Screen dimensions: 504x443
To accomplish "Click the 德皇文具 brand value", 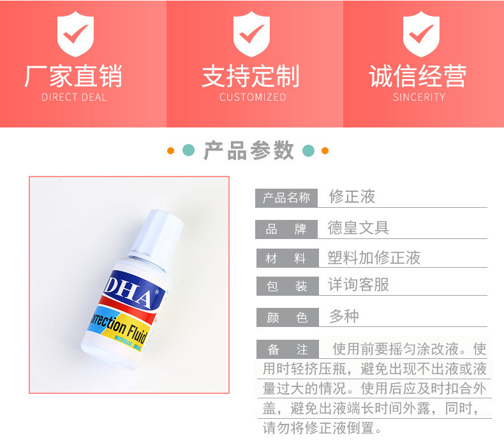I will (x=359, y=228).
